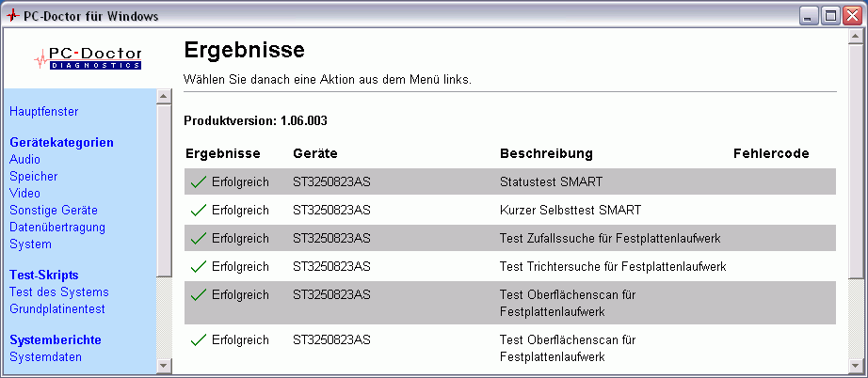Viewport: 868px width, 378px height.
Task: Maximize the PC-Doctor window
Action: [830, 16]
